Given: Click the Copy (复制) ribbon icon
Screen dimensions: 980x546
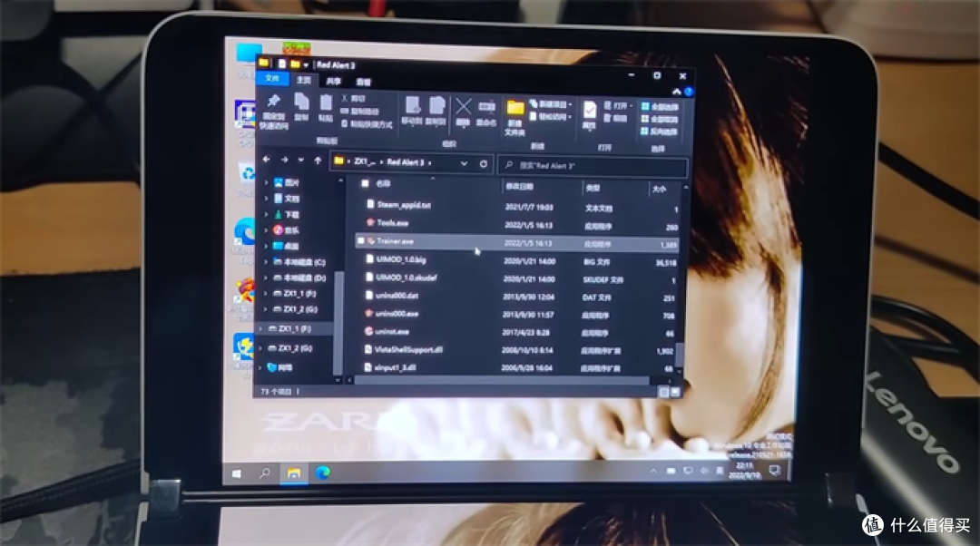Looking at the screenshot, I should click(x=302, y=106).
